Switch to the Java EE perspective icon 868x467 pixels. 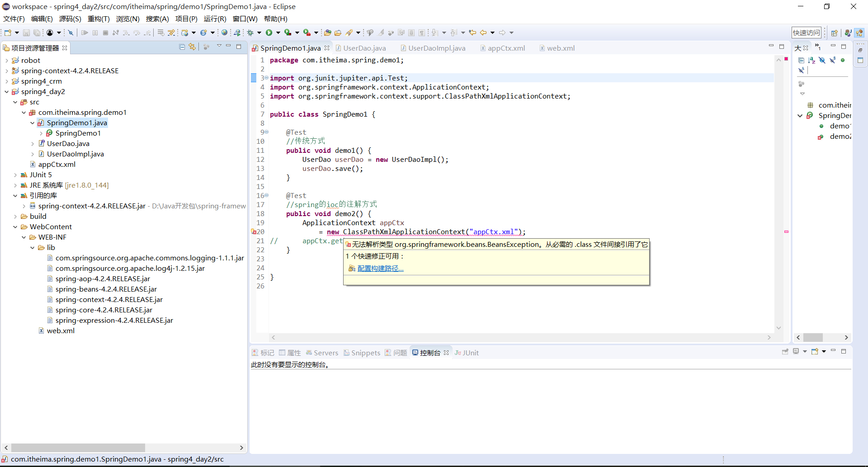(x=848, y=33)
